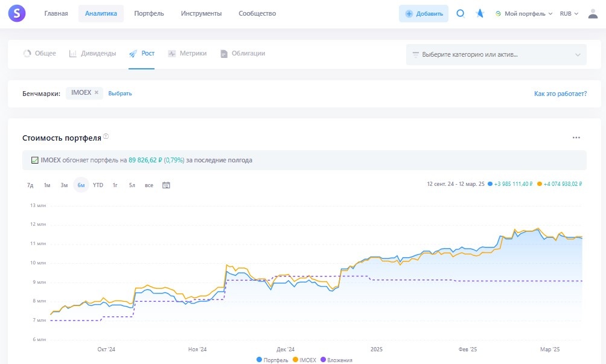Open the user profile avatar icon
Screen dimensions: 606x364
(x=593, y=13)
